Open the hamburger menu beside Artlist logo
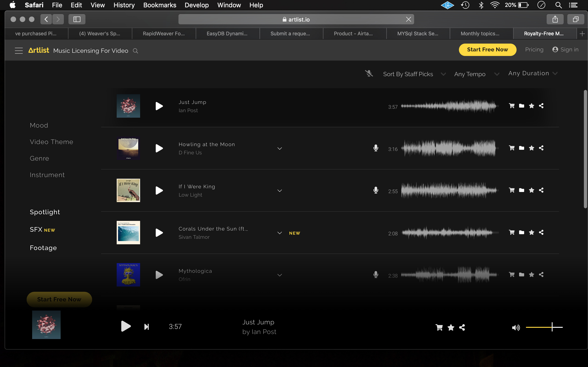 click(x=19, y=50)
